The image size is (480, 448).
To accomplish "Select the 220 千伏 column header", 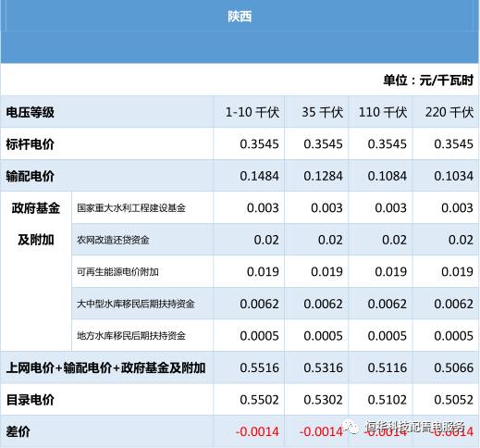I will pyautogui.click(x=449, y=112).
